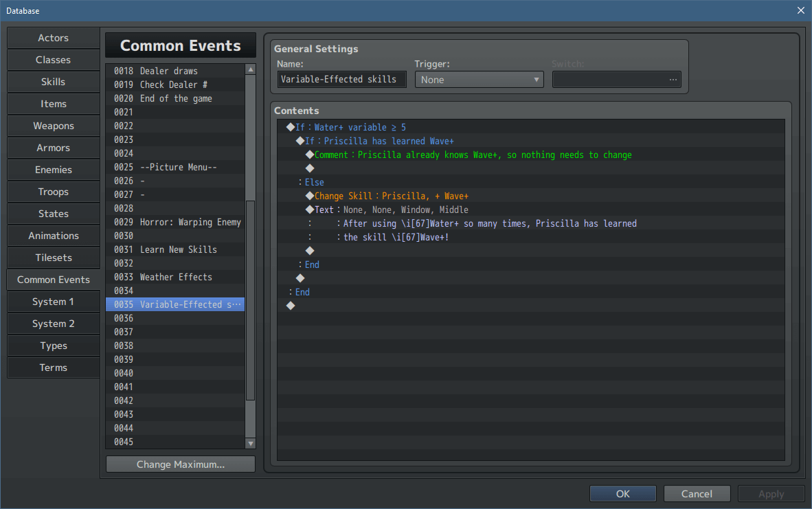Click the Change Maximum button

[x=180, y=464]
